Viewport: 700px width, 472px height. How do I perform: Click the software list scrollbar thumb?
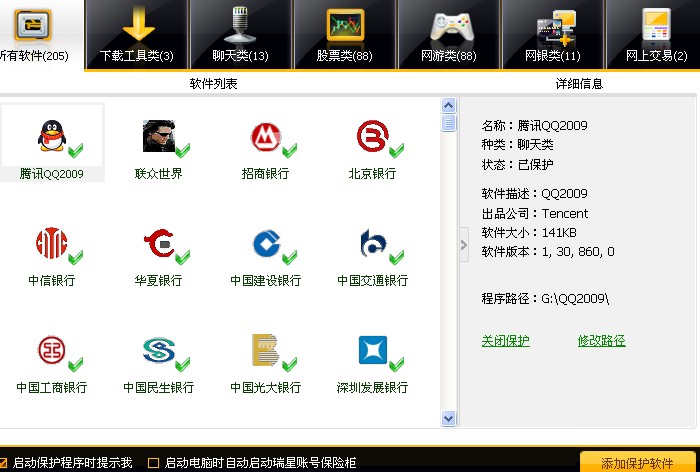coord(448,123)
